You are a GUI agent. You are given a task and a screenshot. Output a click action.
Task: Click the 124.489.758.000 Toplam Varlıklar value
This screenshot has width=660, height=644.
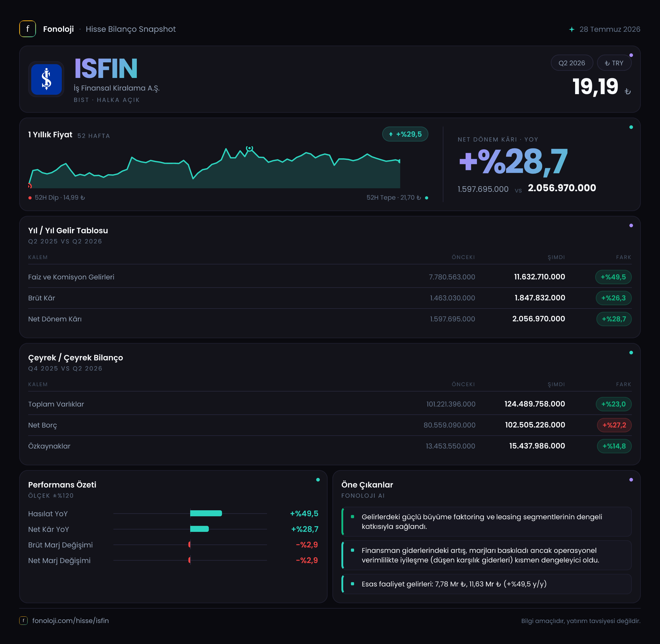(535, 404)
